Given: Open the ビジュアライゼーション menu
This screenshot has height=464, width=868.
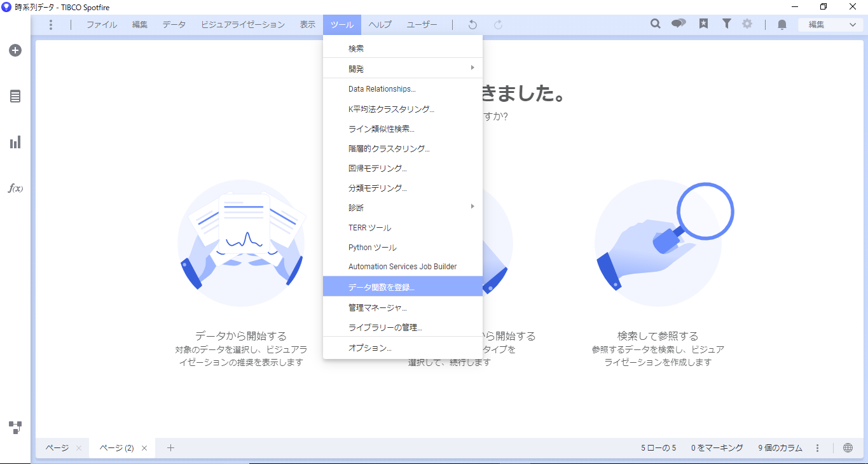Looking at the screenshot, I should [243, 25].
